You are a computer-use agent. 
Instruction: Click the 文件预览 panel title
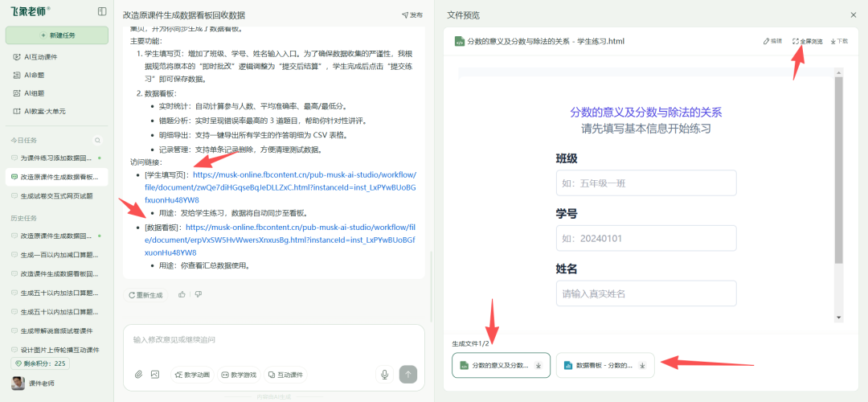tap(464, 15)
